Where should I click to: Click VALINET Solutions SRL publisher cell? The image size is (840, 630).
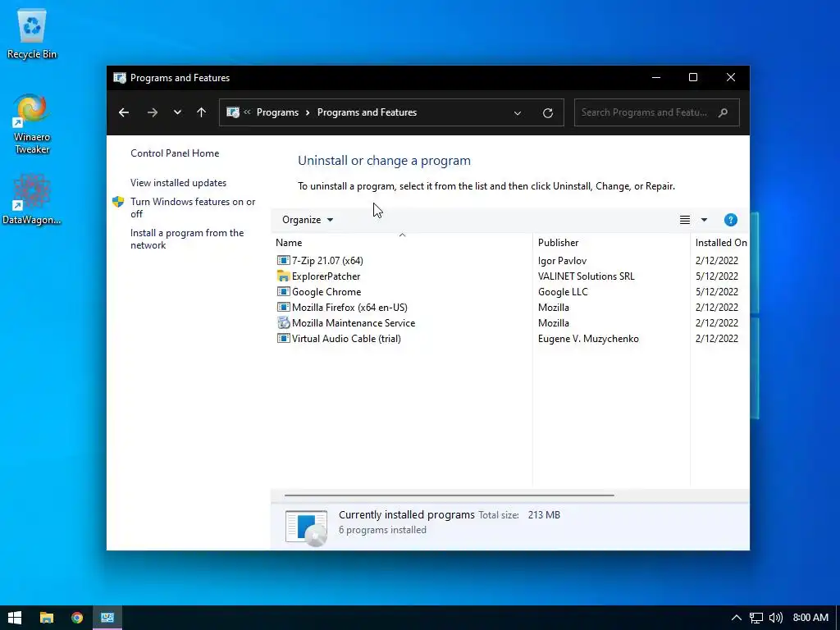point(586,276)
